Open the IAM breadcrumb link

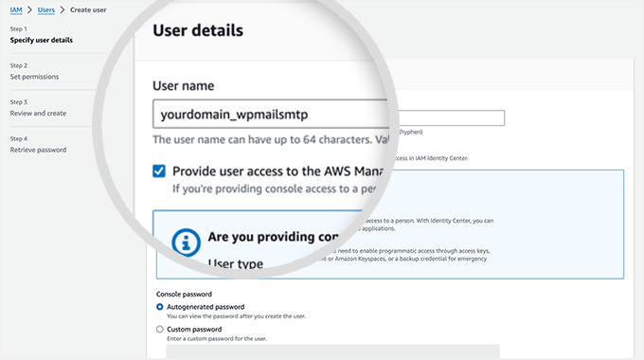click(16, 9)
